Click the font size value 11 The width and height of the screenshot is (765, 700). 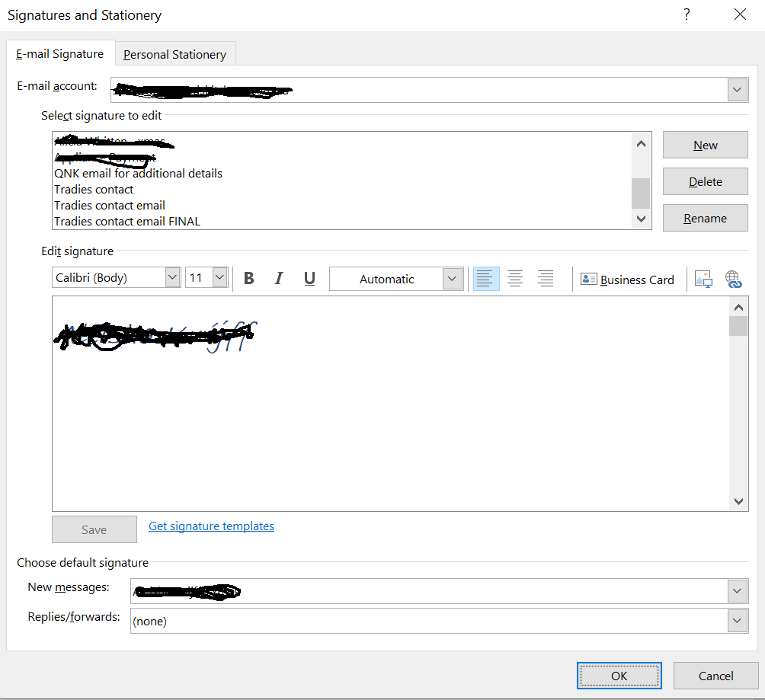(200, 277)
